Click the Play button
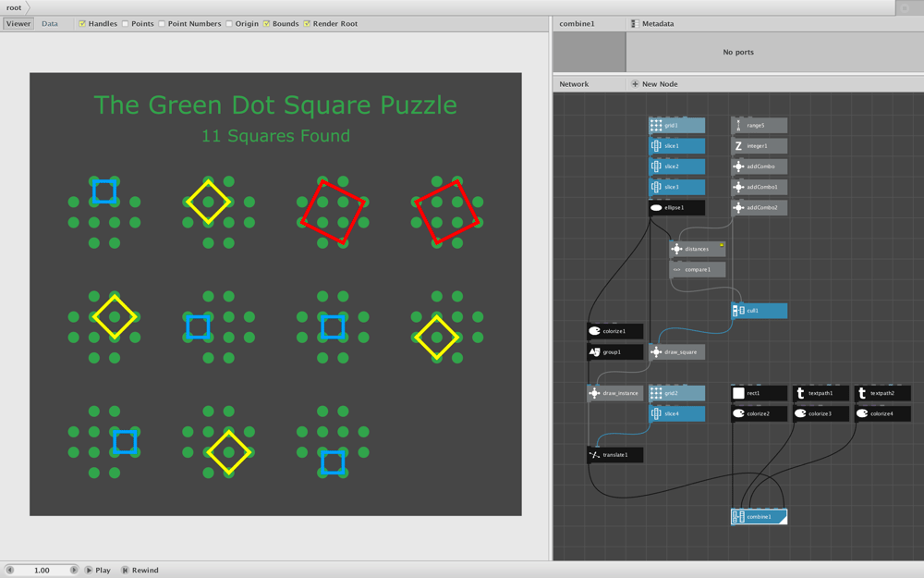Image resolution: width=924 pixels, height=578 pixels. (98, 570)
